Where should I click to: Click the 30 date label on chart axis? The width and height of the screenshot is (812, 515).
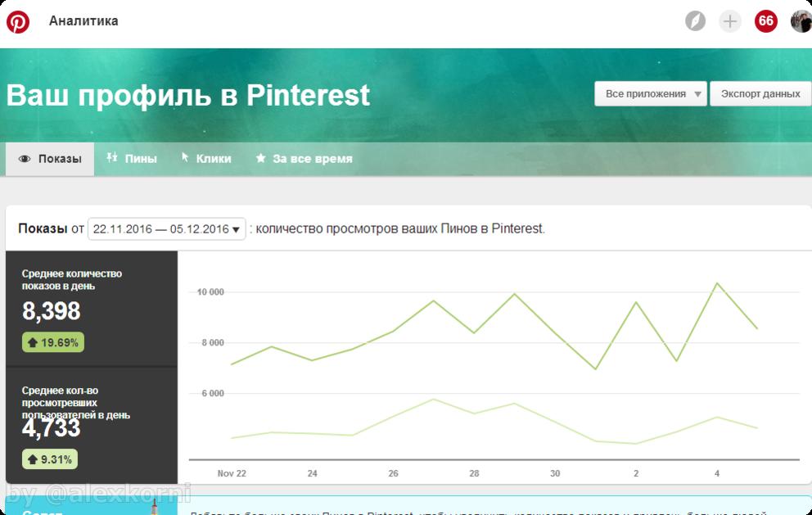tap(555, 473)
